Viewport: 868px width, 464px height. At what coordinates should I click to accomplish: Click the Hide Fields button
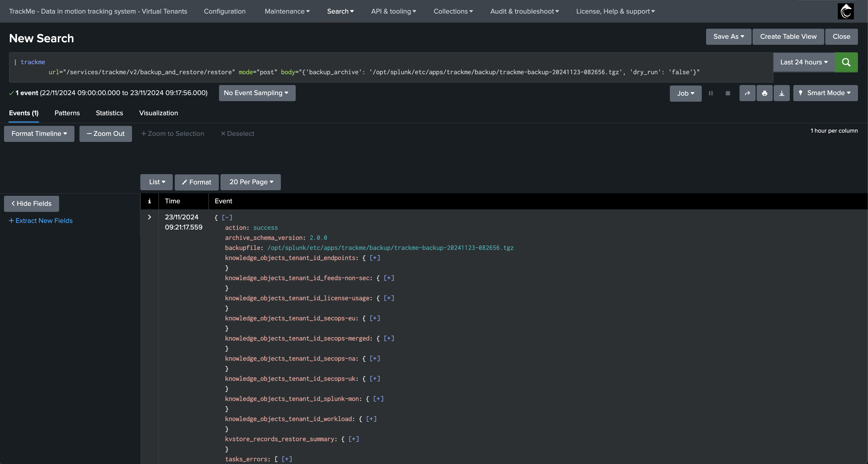pos(31,203)
